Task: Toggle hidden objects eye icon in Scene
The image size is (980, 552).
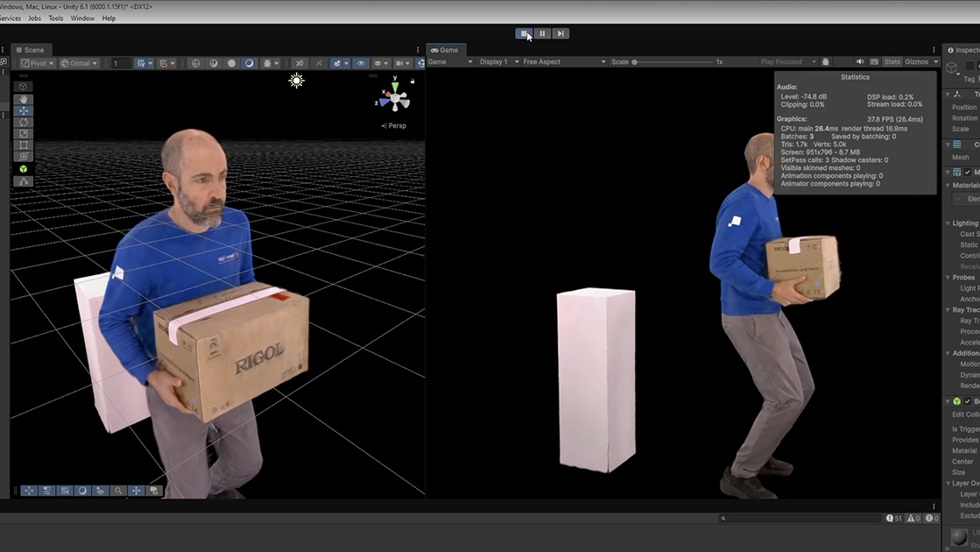Action: (x=361, y=63)
